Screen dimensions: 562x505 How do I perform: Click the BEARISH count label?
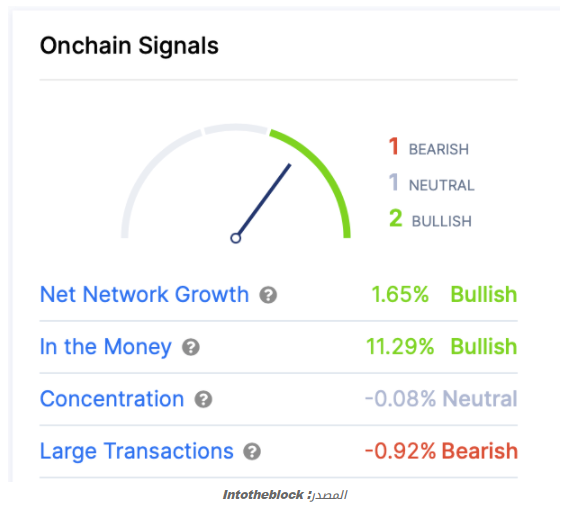point(429,147)
